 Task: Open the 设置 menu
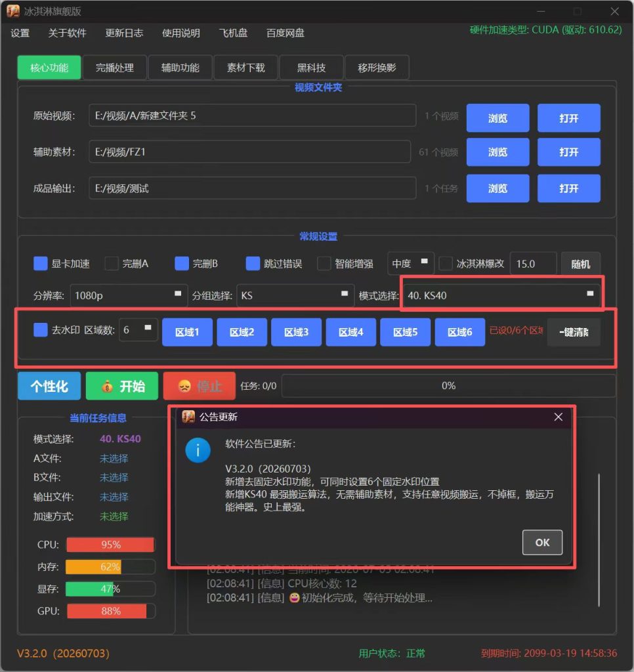point(20,33)
